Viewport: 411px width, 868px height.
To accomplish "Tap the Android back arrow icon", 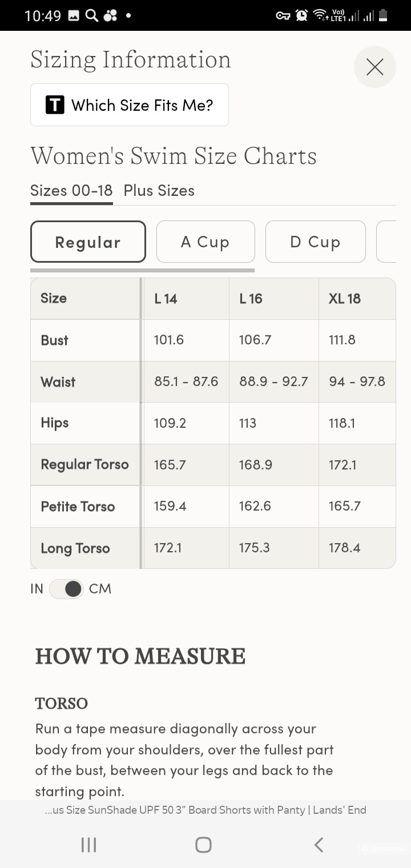I will click(319, 845).
